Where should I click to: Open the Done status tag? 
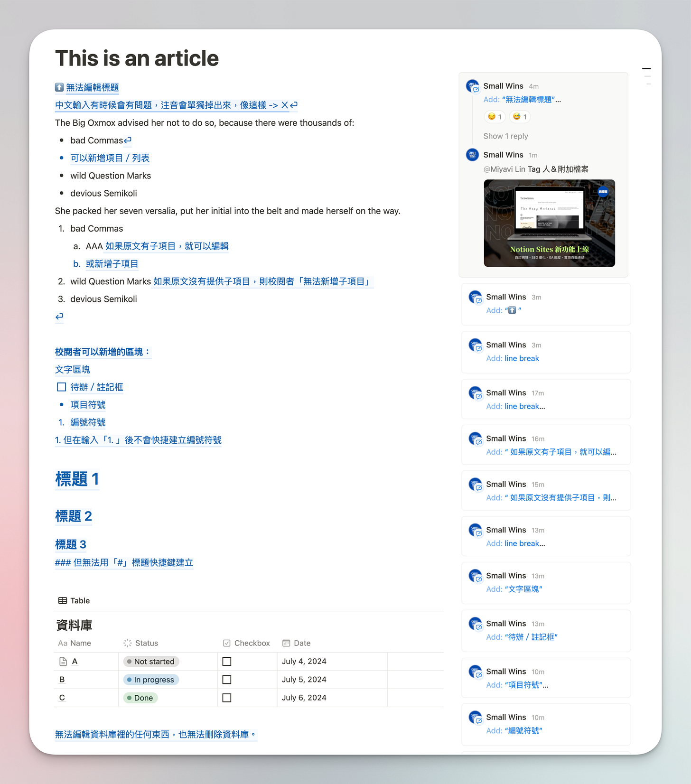click(x=140, y=698)
